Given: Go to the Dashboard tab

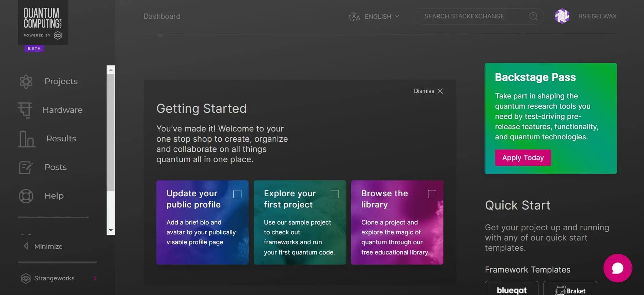Looking at the screenshot, I should tap(162, 16).
